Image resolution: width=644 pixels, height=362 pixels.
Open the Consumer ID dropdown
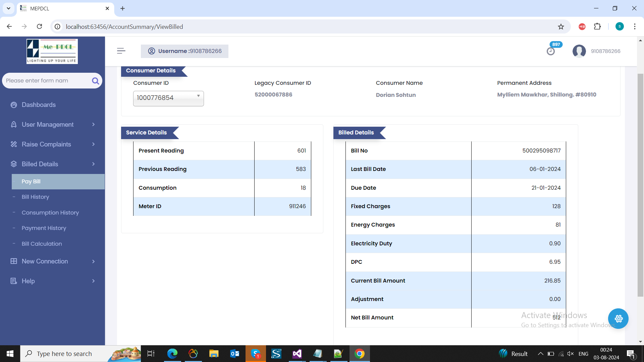pyautogui.click(x=168, y=98)
